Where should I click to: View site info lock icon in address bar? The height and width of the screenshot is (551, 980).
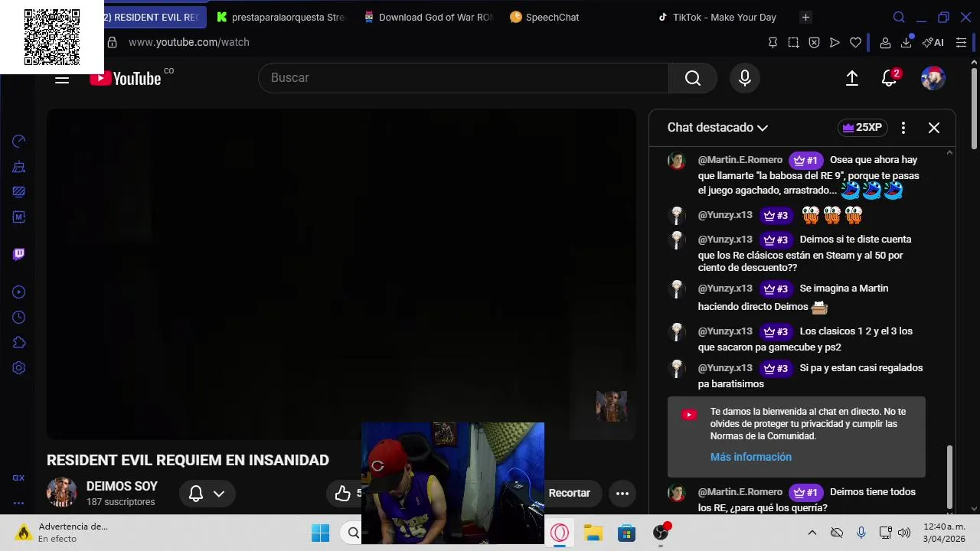(112, 42)
